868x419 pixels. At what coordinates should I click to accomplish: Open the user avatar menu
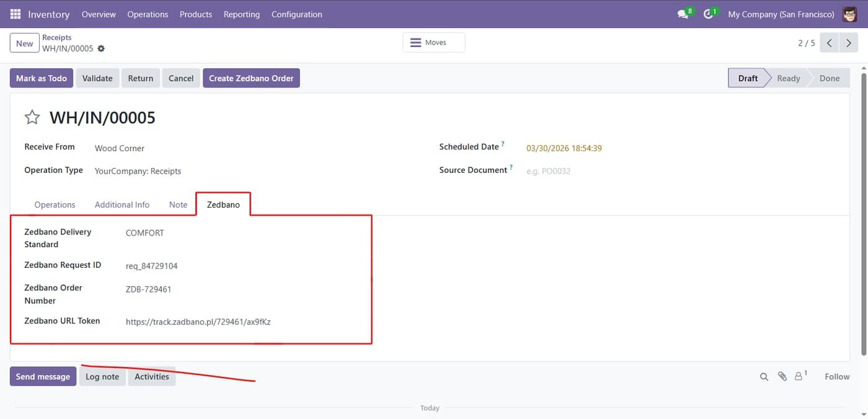[x=850, y=14]
